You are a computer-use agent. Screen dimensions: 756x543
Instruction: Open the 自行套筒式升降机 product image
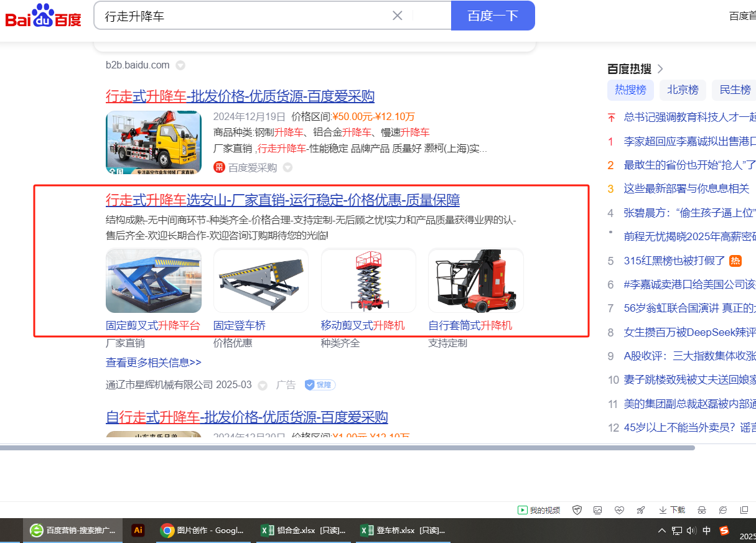pos(476,281)
